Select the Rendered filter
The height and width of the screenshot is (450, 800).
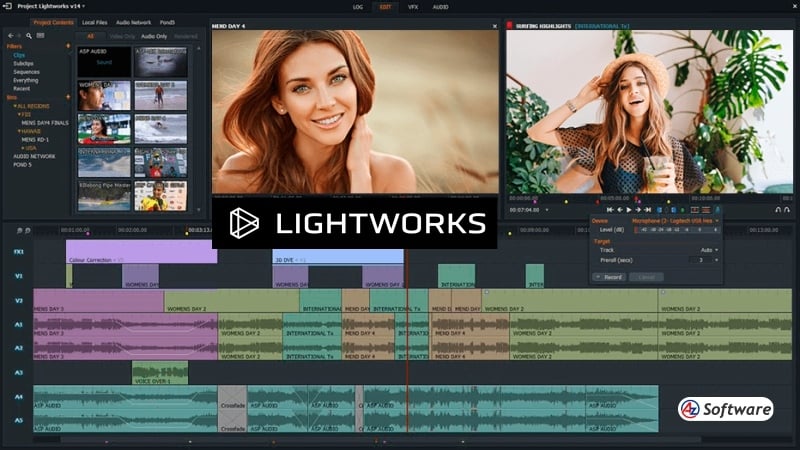(x=185, y=36)
